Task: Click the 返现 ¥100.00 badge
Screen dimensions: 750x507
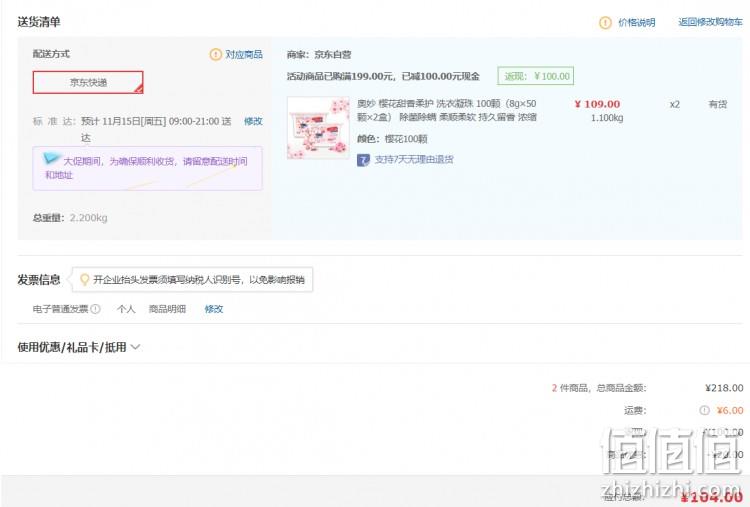Action: tap(536, 76)
